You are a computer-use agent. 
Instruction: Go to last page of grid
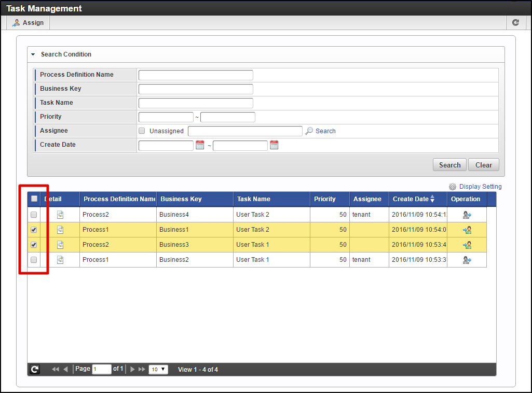[142, 369]
